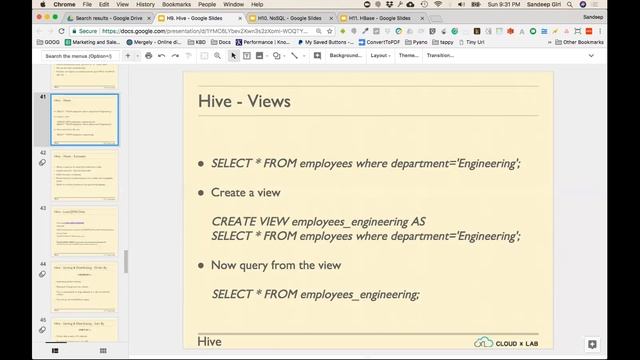
Task: Click the explore button at bottom right
Action: pyautogui.click(x=592, y=344)
